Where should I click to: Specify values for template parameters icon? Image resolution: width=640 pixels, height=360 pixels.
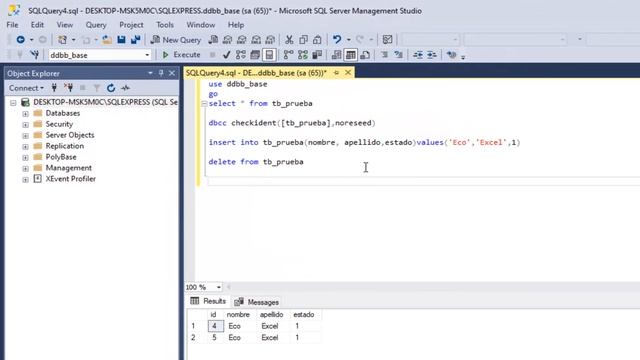451,55
